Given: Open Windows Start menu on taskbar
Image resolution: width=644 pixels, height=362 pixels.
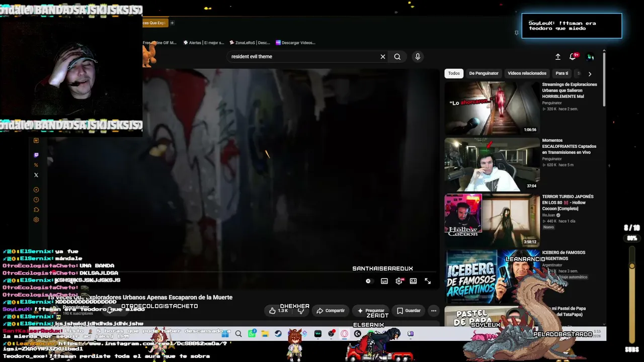Looking at the screenshot, I should point(225,334).
